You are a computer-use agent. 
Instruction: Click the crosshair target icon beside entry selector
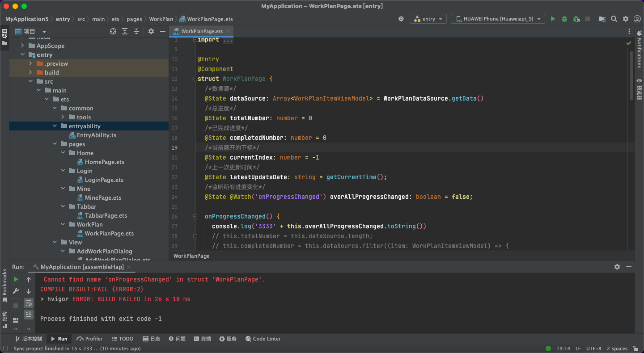(x=401, y=19)
